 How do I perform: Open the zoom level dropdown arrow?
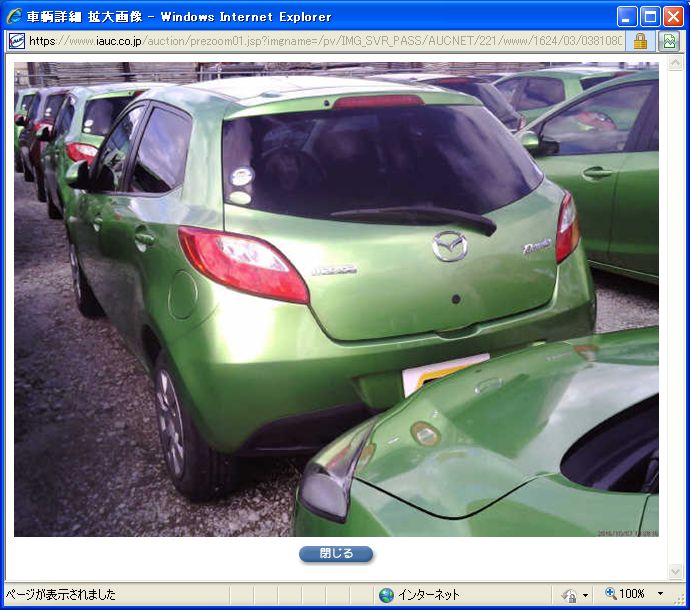(660, 595)
